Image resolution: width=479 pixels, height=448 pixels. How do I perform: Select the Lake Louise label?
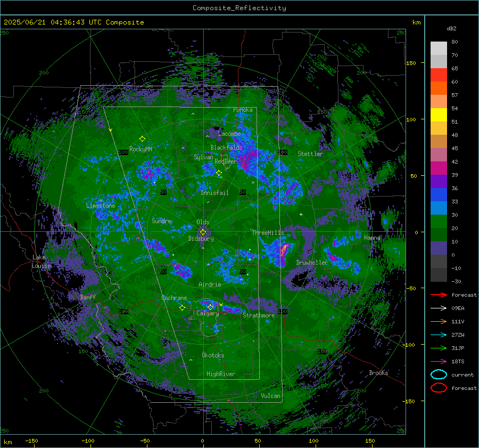click(41, 262)
